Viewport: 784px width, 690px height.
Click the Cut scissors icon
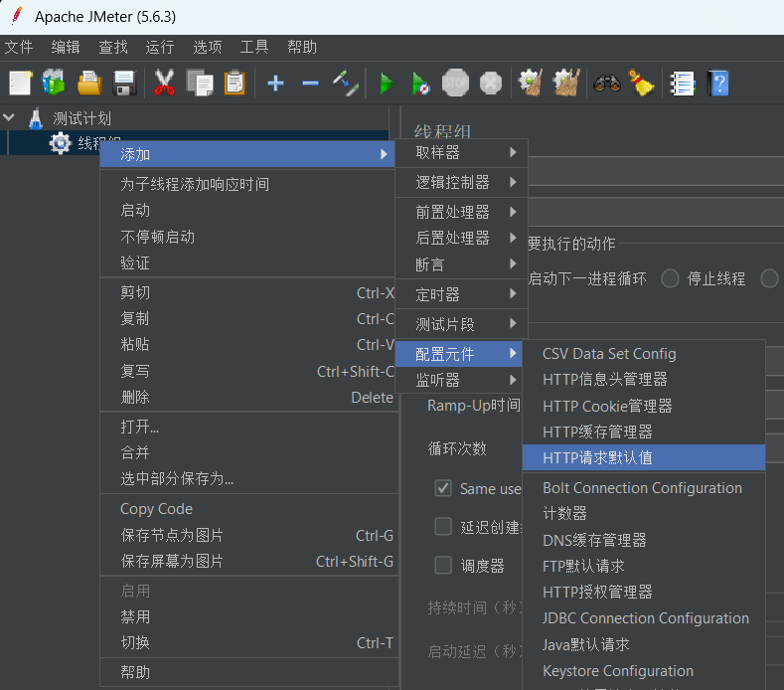coord(164,83)
